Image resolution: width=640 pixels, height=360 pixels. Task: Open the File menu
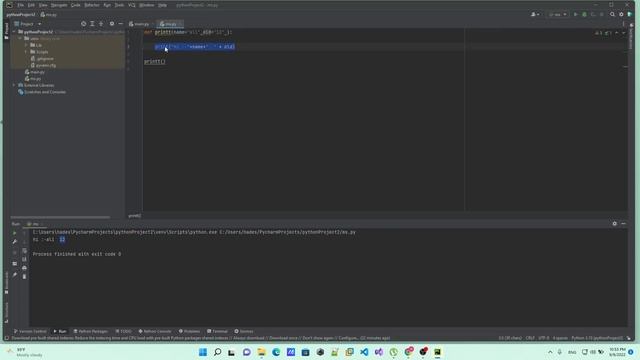(x=20, y=5)
